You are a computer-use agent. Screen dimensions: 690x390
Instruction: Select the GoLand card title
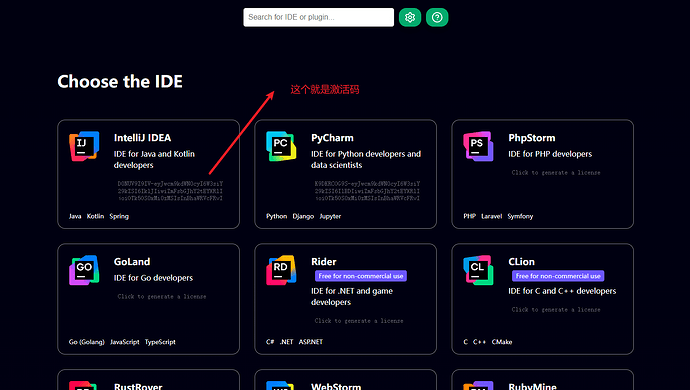pyautogui.click(x=132, y=261)
